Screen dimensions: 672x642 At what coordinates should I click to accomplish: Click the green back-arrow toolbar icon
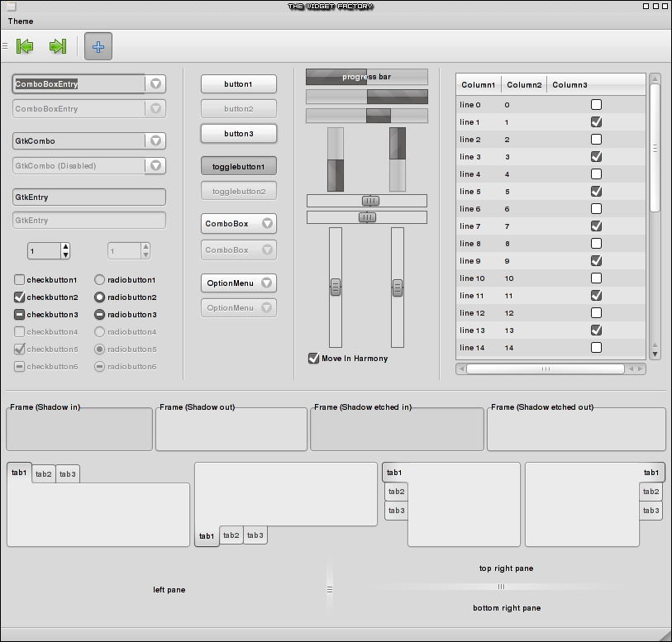[x=25, y=46]
